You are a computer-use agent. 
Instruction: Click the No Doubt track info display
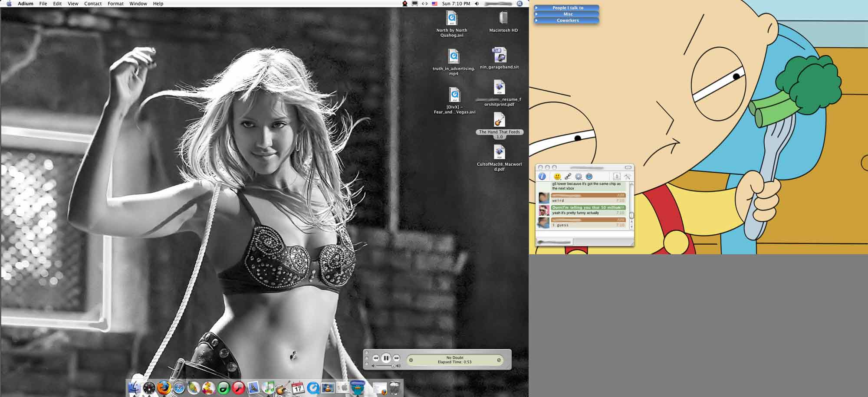point(455,360)
